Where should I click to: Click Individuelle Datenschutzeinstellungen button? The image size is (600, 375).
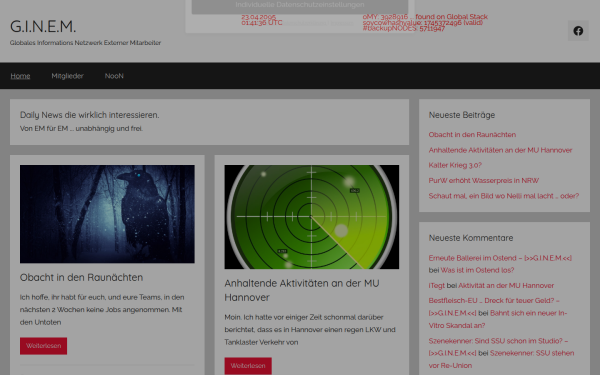[x=300, y=5]
